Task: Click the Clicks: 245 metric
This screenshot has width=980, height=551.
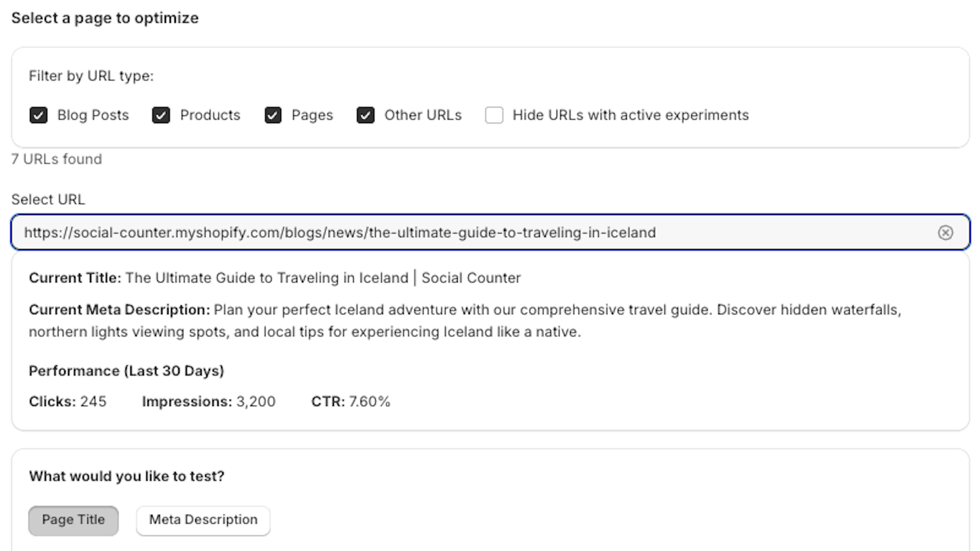Action: pos(67,402)
